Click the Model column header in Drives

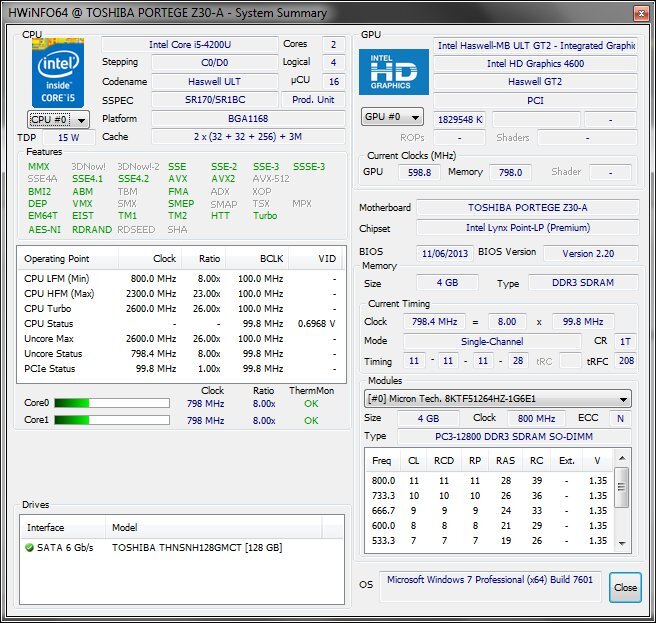[x=125, y=527]
